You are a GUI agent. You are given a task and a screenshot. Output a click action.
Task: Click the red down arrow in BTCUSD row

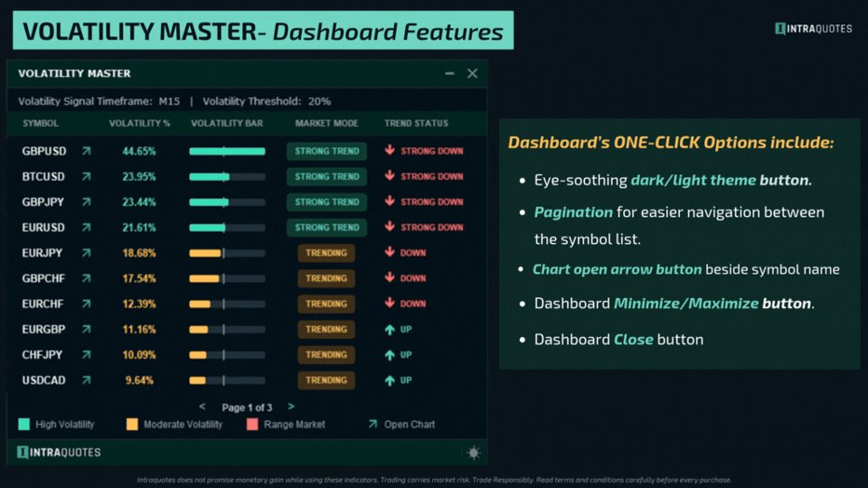tap(390, 175)
